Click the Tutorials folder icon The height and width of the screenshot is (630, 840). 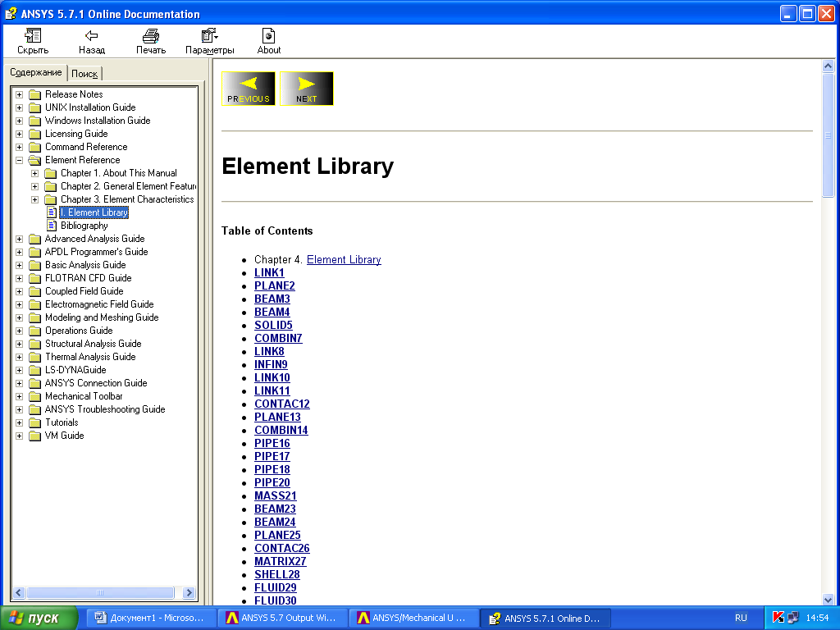point(34,422)
